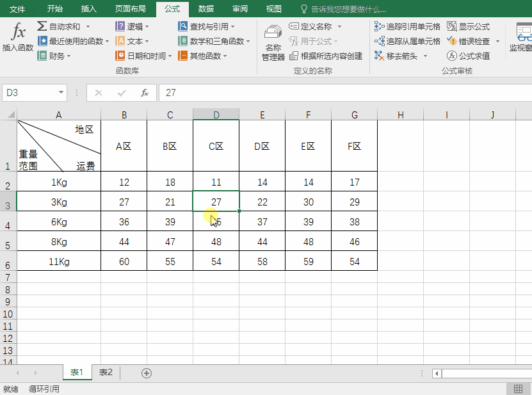This screenshot has width=532, height=395.
Task: Trace Precedents (追踪引用单元格)
Action: point(407,26)
